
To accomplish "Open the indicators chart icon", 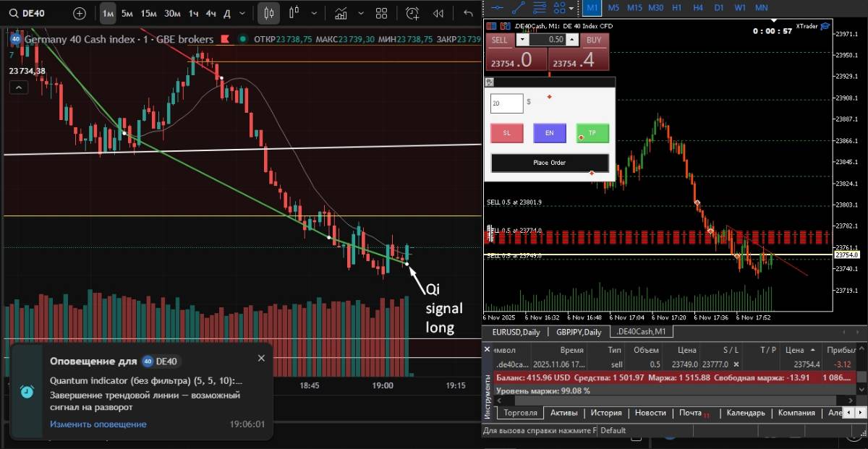I will [341, 13].
